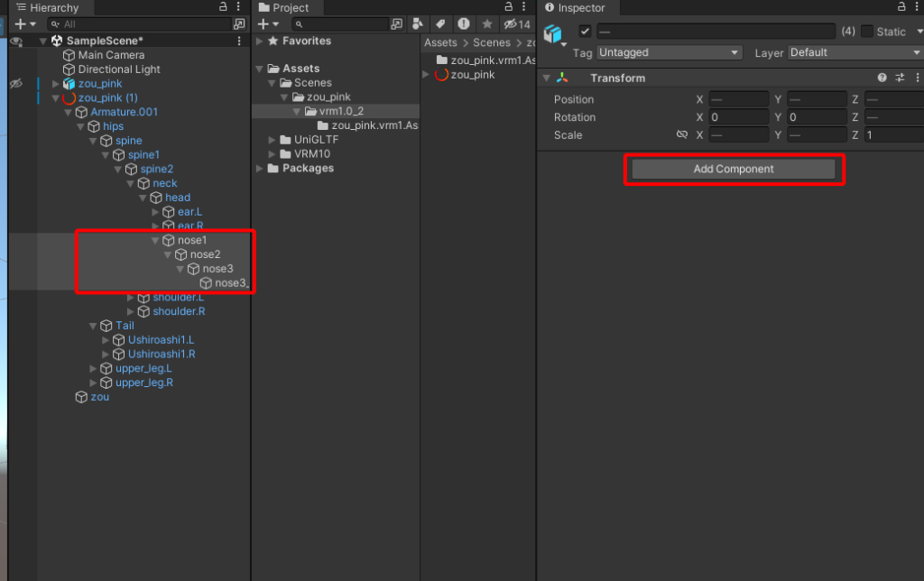
Task: Click the Add Component button
Action: [x=734, y=169]
